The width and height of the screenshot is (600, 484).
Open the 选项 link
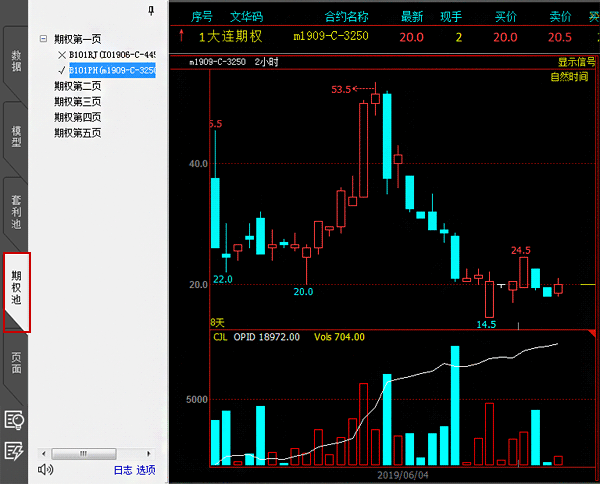(x=146, y=470)
